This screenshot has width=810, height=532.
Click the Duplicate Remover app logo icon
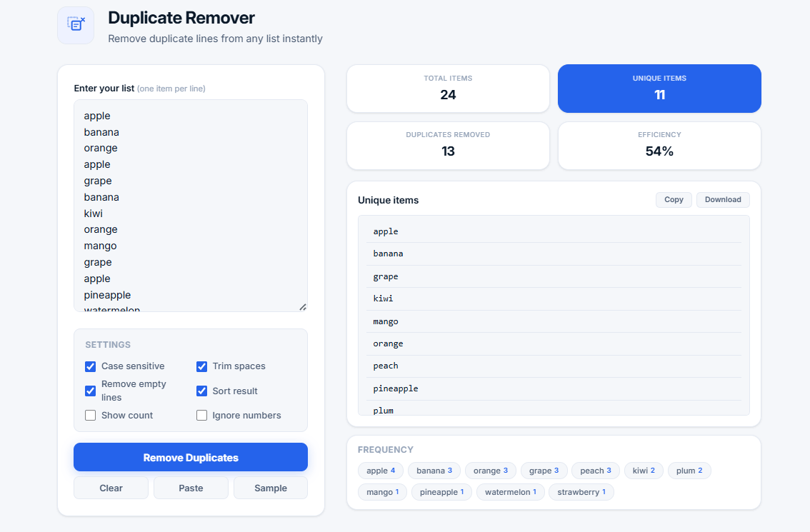(76, 25)
